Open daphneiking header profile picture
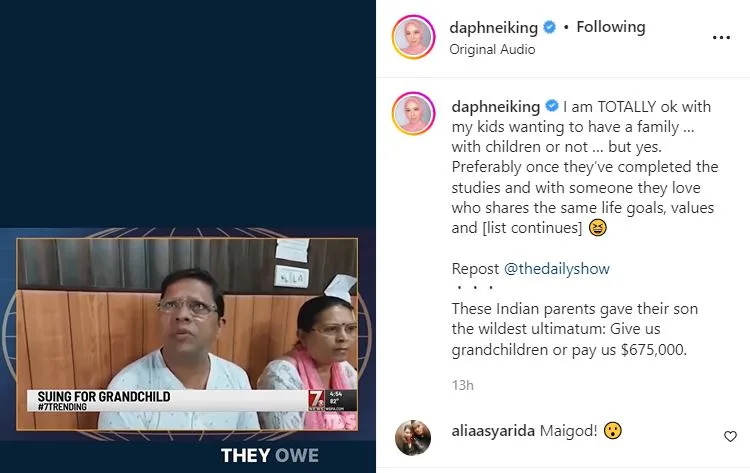Screen dimensions: 750x473 point(413,37)
